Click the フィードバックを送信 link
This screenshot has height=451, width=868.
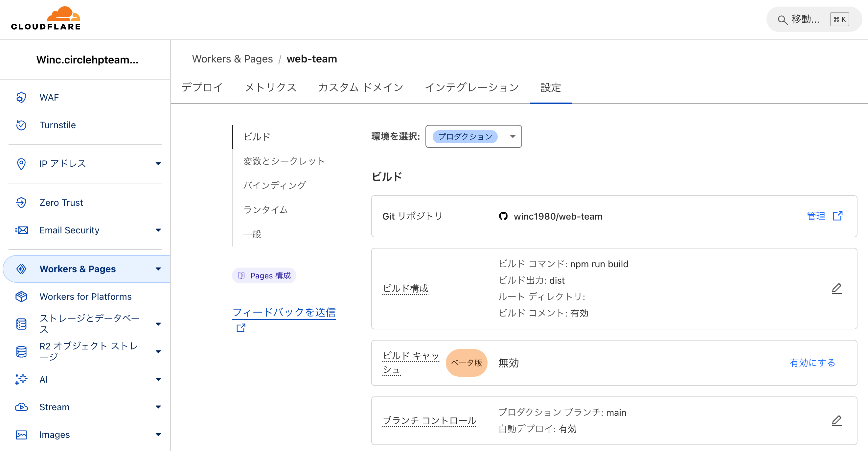[284, 312]
